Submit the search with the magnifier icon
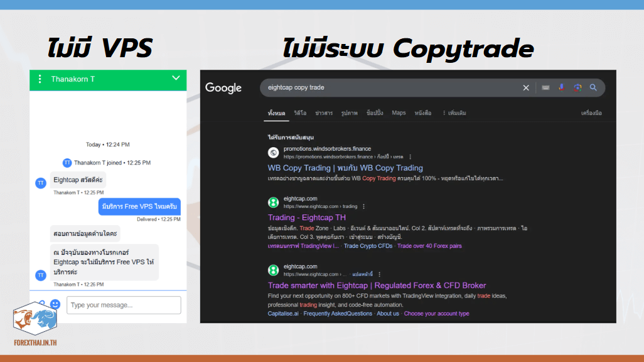This screenshot has width=644, height=362. 593,87
